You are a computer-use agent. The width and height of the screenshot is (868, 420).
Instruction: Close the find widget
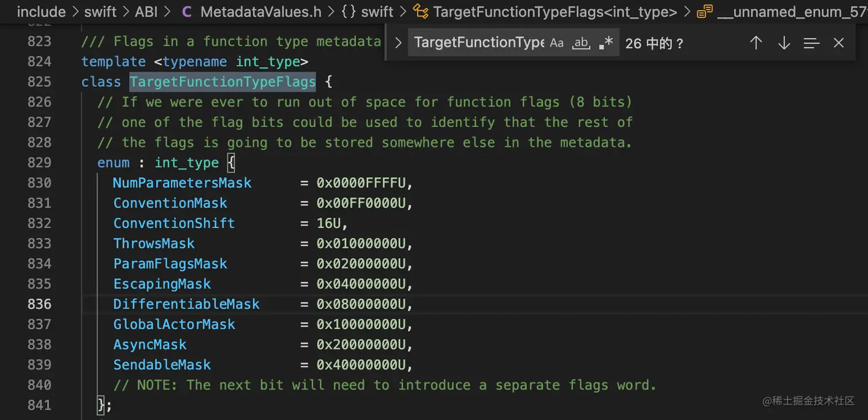[839, 43]
